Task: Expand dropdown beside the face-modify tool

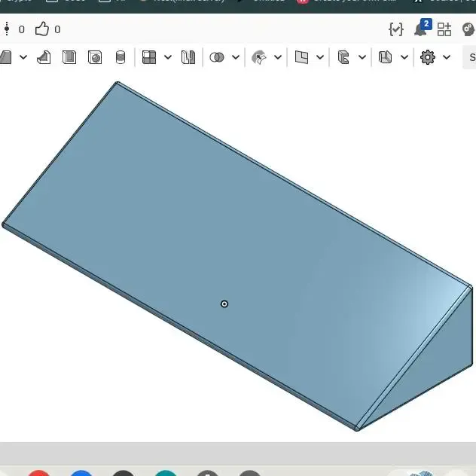Action: 278,57
